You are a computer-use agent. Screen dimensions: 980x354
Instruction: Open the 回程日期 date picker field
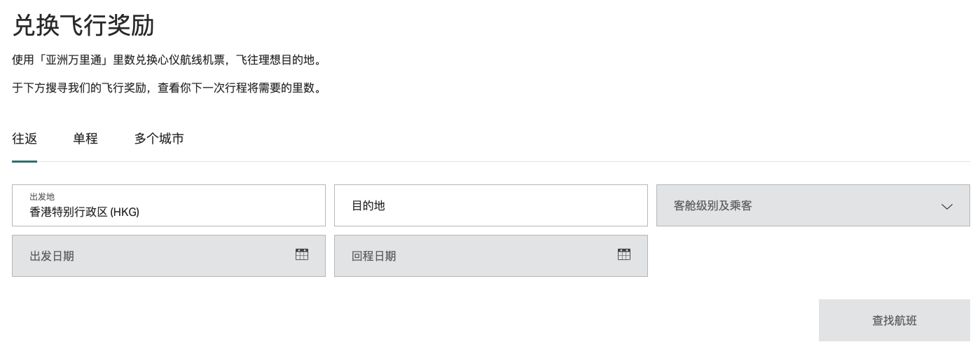click(491, 256)
